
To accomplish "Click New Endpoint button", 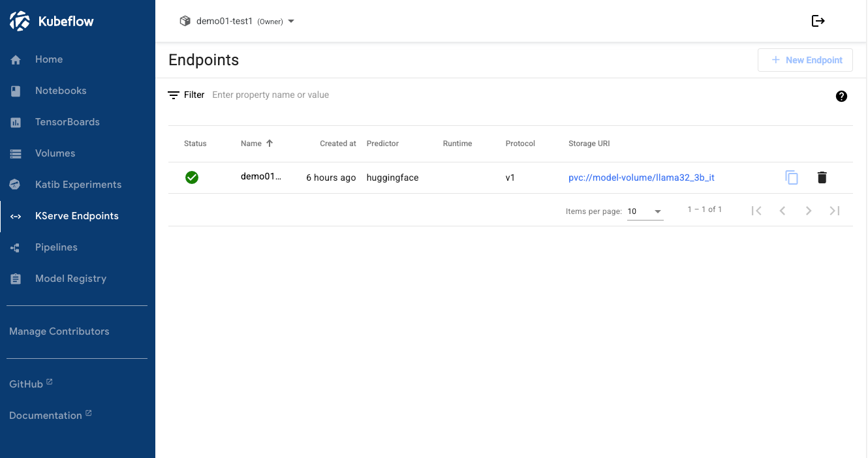I will (805, 60).
